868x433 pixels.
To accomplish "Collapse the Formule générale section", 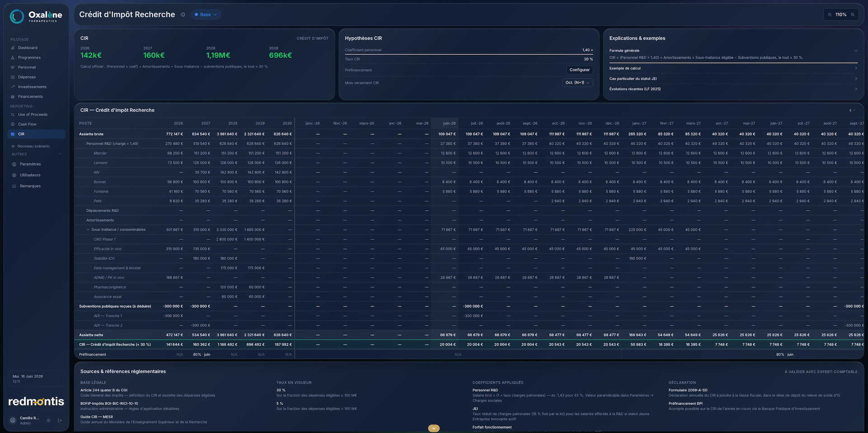I will pyautogui.click(x=733, y=51).
